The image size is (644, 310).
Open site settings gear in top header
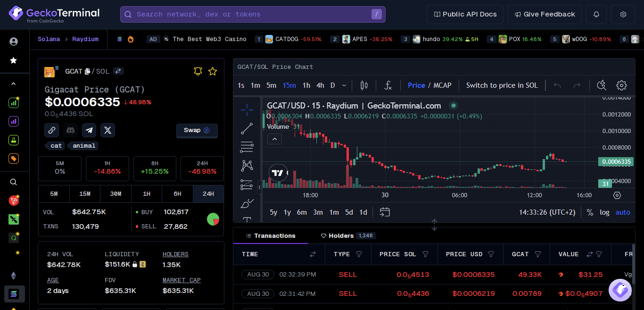623,14
